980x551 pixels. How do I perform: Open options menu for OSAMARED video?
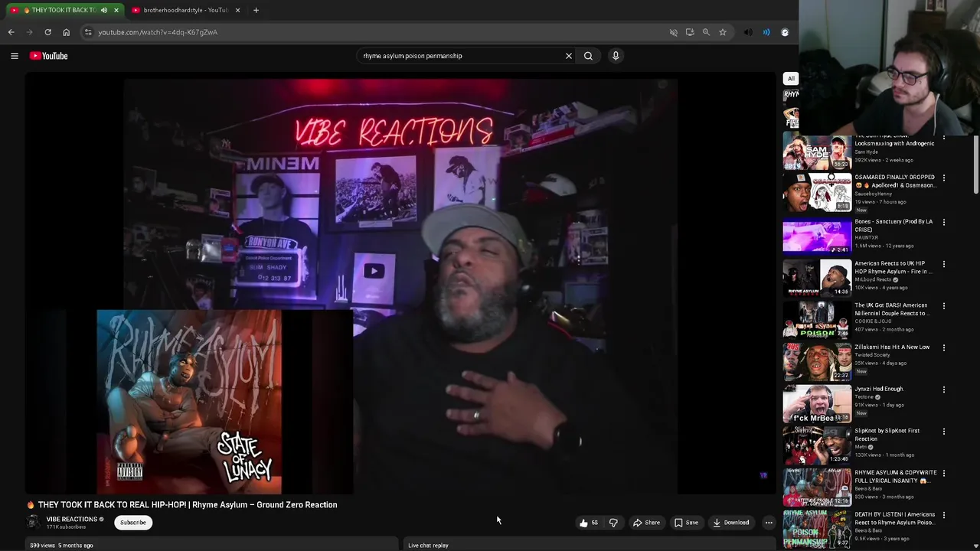943,178
